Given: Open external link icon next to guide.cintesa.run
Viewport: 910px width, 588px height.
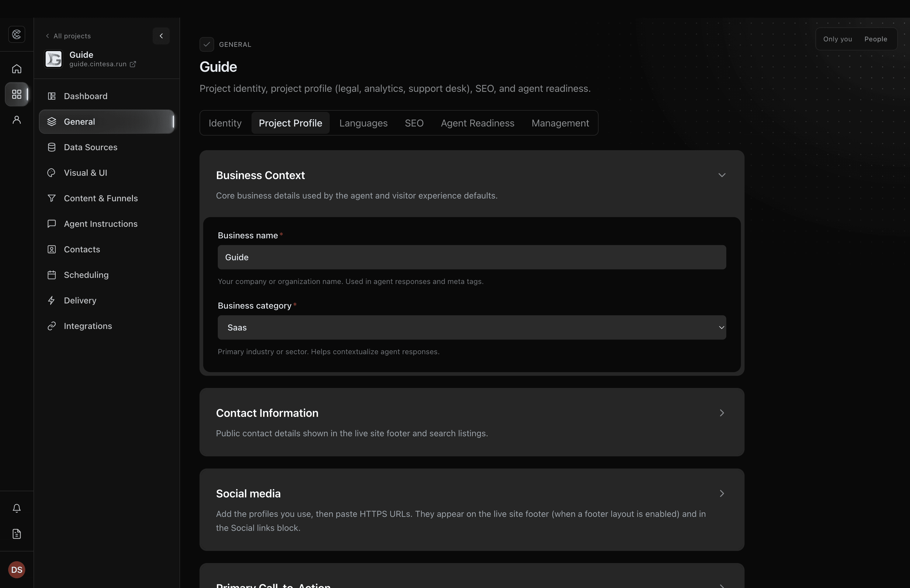Looking at the screenshot, I should [x=133, y=64].
